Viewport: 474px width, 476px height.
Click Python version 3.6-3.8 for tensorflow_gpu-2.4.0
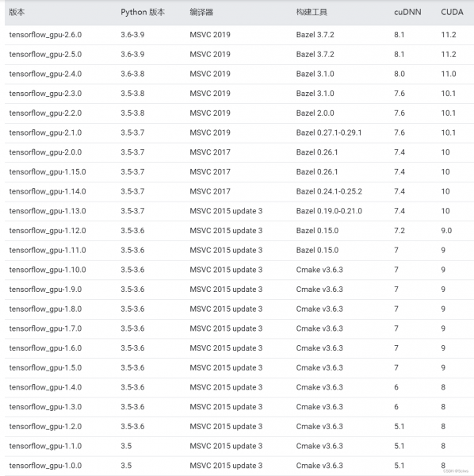pyautogui.click(x=132, y=74)
